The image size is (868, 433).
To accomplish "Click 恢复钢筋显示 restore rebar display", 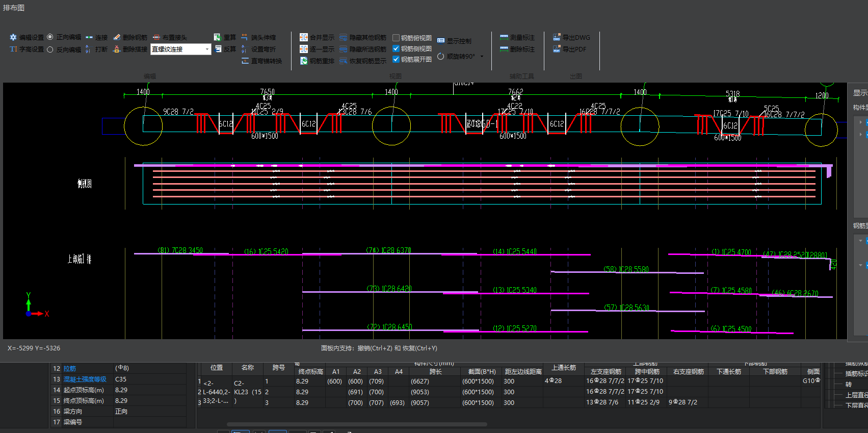I will tap(363, 61).
